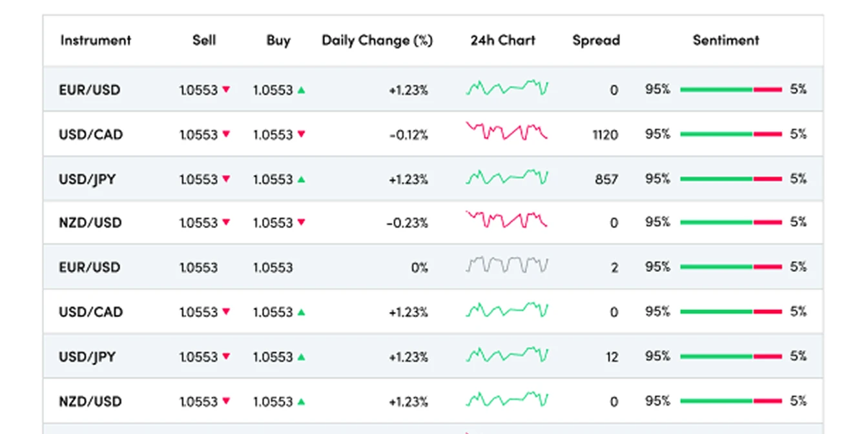Click the Sentiment column header
Image resolution: width=868 pixels, height=434 pixels.
pyautogui.click(x=726, y=40)
